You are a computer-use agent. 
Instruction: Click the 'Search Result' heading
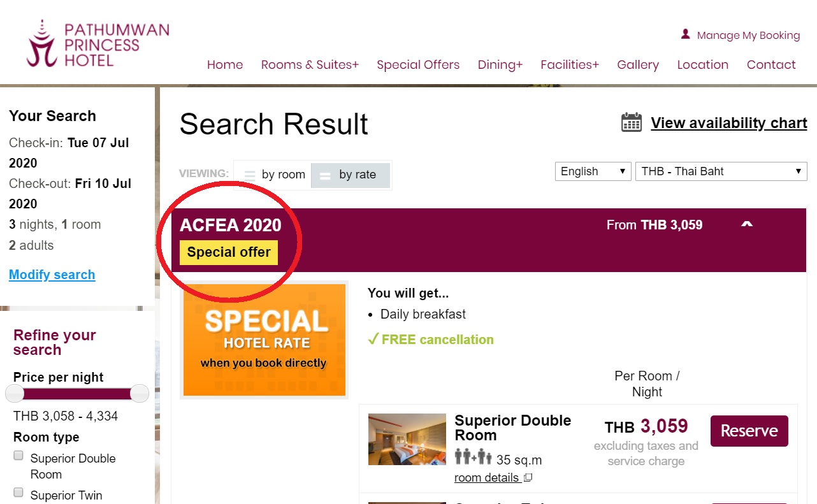click(274, 124)
